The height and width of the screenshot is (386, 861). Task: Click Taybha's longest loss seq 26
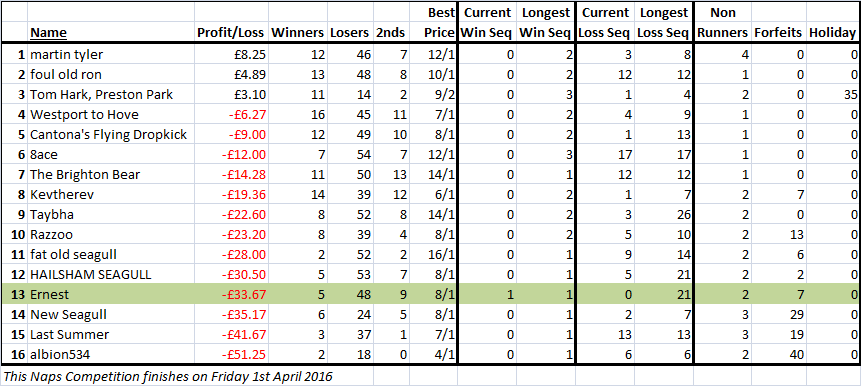(x=664, y=215)
